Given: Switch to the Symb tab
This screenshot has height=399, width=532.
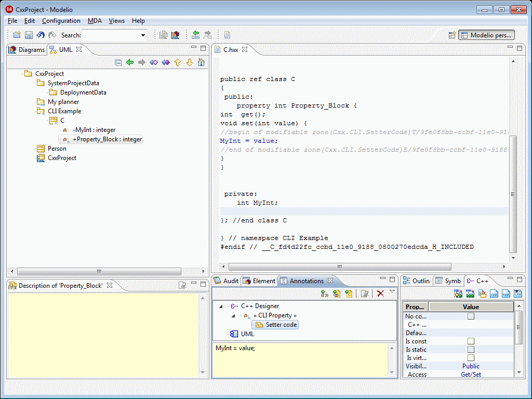Looking at the screenshot, I should (448, 281).
